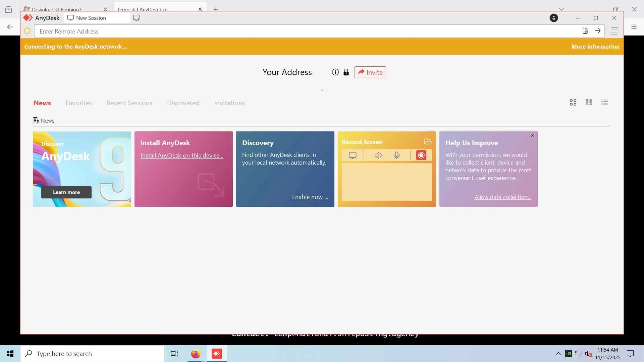
Task: Open the circled down-arrow dropdown in title bar
Action: click(554, 18)
